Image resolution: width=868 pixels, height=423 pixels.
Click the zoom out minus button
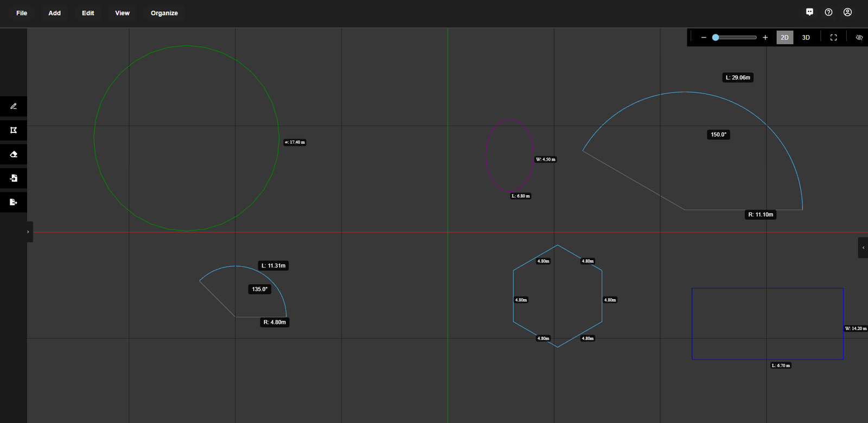[704, 37]
